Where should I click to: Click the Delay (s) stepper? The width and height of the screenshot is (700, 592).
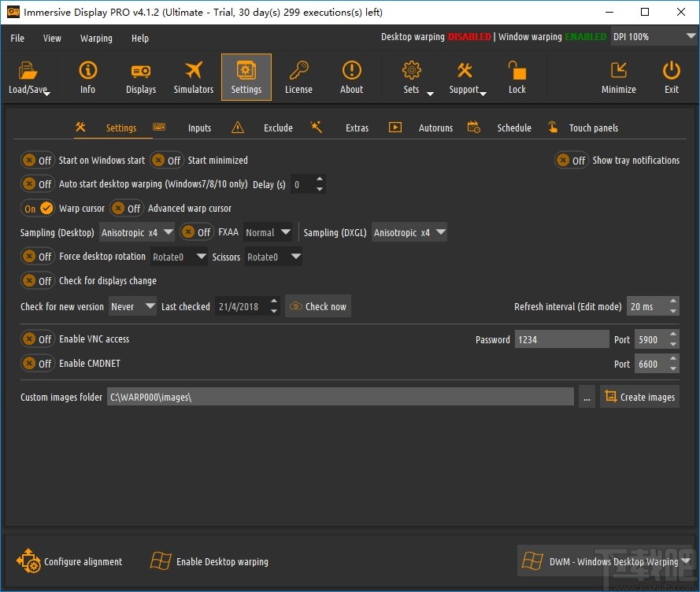point(308,184)
